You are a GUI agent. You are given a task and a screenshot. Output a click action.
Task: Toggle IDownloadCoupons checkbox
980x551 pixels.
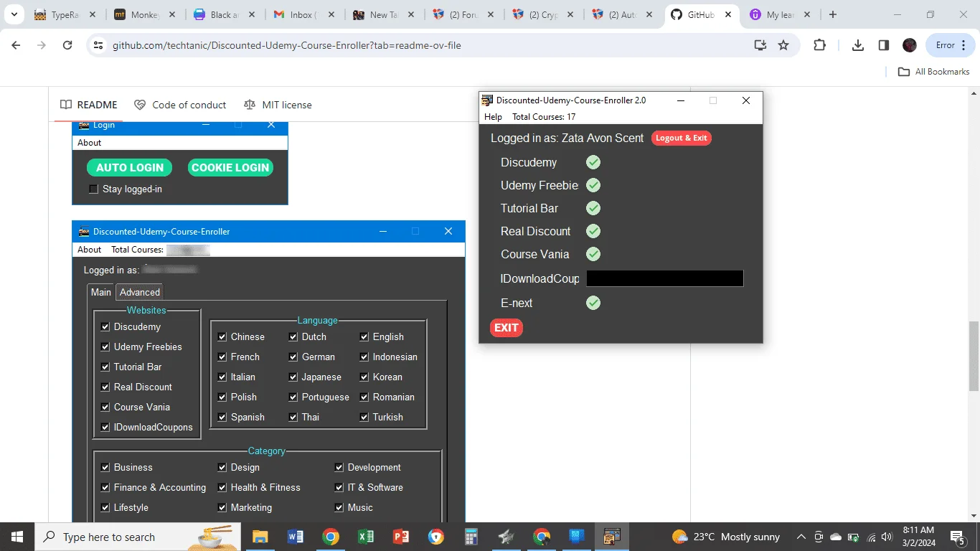point(105,427)
